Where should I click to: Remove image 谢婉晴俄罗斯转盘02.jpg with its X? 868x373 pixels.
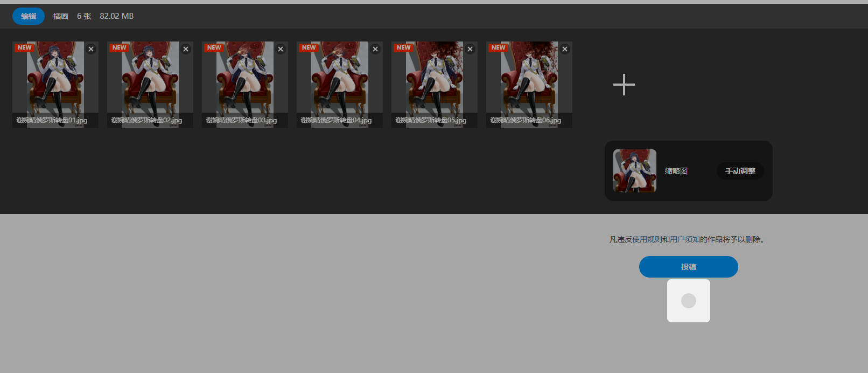pos(186,49)
